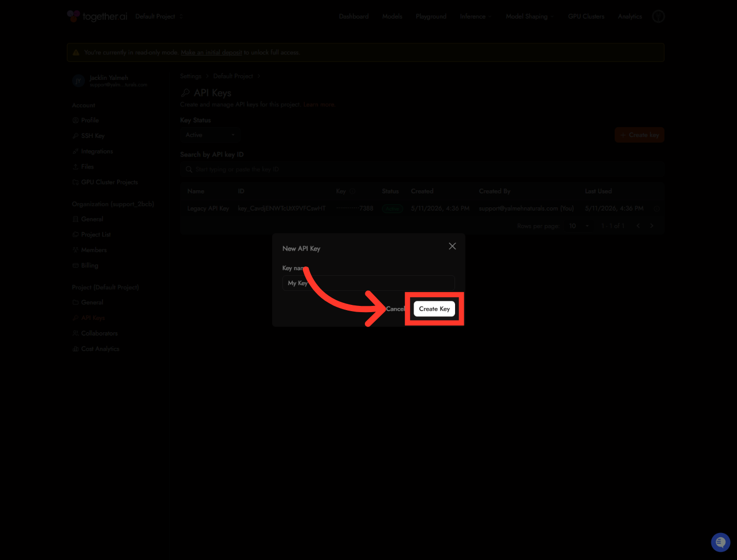Image resolution: width=737 pixels, height=560 pixels.
Task: Click the key ID starting with 'key_Cavdj'
Action: coord(282,208)
